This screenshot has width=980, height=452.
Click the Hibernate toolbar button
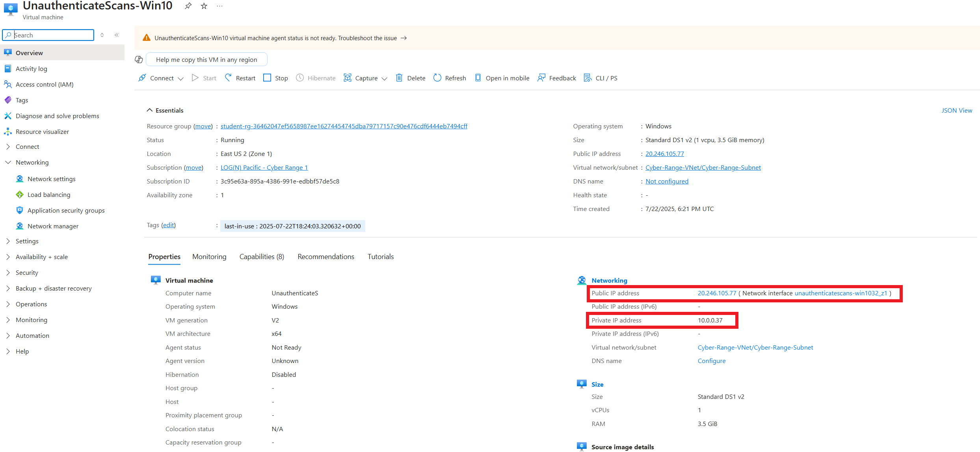(316, 78)
